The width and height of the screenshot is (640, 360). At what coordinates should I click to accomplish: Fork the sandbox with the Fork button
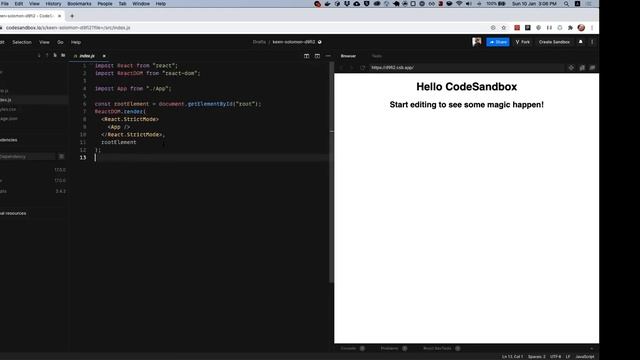click(x=522, y=42)
